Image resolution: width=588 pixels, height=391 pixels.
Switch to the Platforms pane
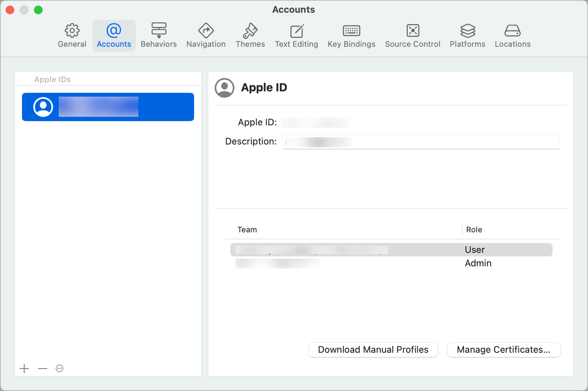coord(468,36)
